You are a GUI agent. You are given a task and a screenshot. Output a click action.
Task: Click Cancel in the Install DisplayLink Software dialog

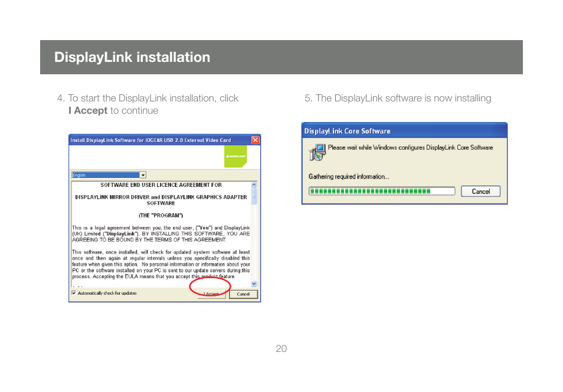coord(243,294)
